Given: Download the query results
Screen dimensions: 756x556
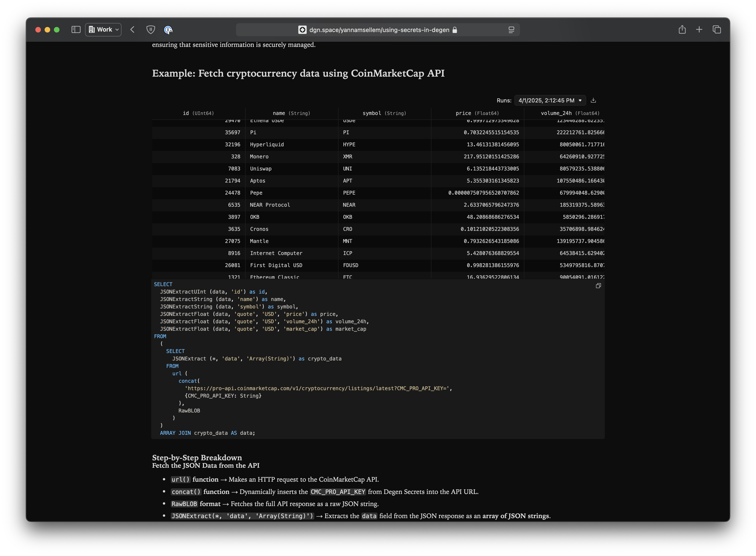Looking at the screenshot, I should pyautogui.click(x=593, y=100).
